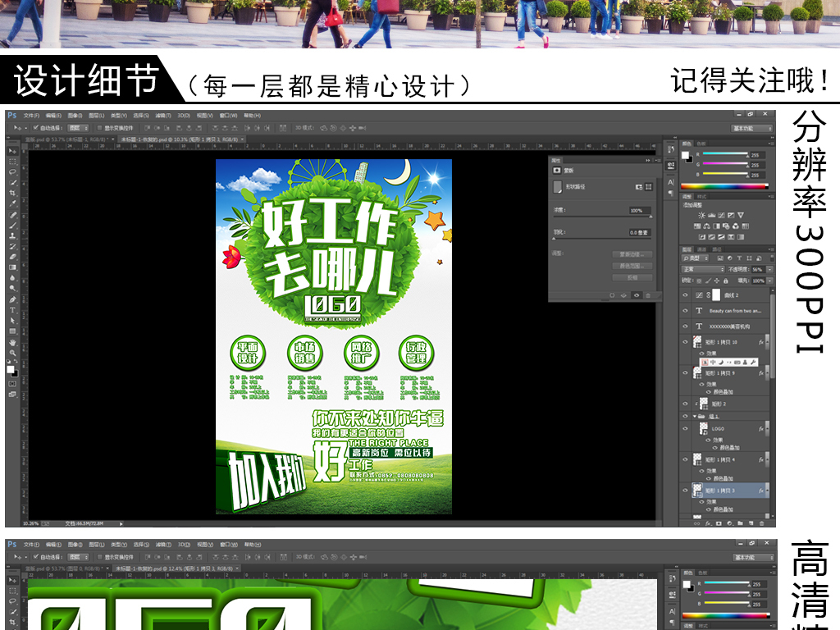
Task: Select Quick Selection tool in upper toolbox
Action: 12,183
